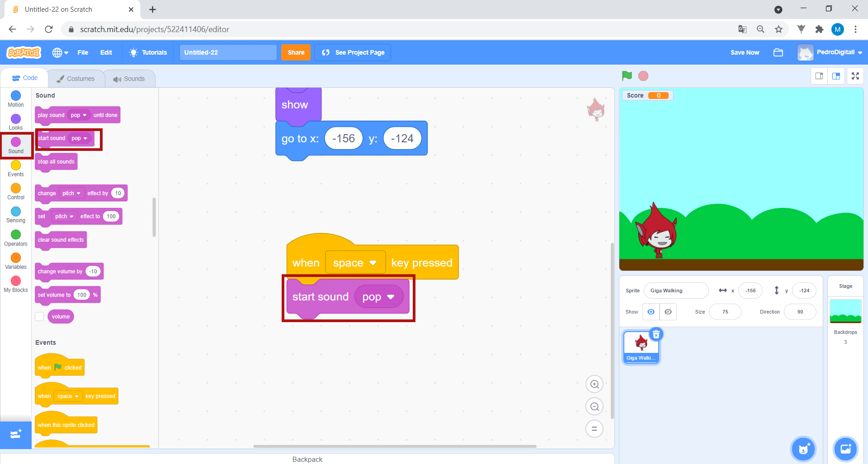The image size is (868, 464).
Task: Open space key dropdown in workspace hat block
Action: click(355, 263)
